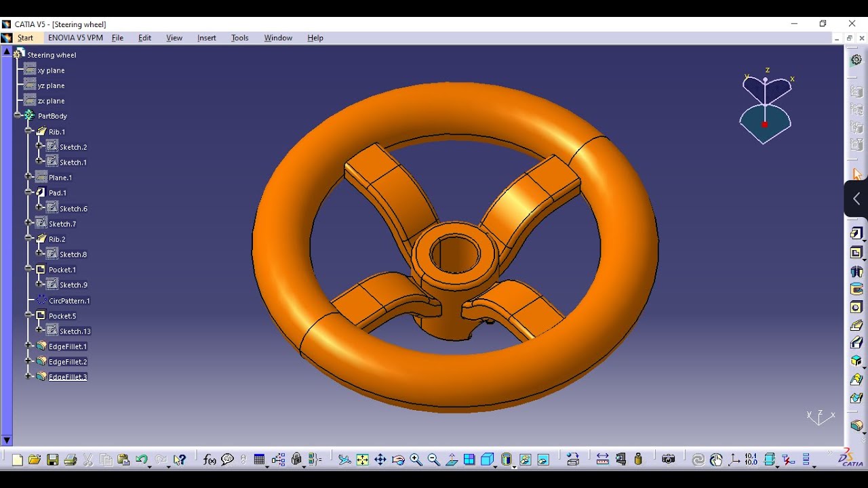Select EdgeFillet.3 in the tree

[x=68, y=377]
